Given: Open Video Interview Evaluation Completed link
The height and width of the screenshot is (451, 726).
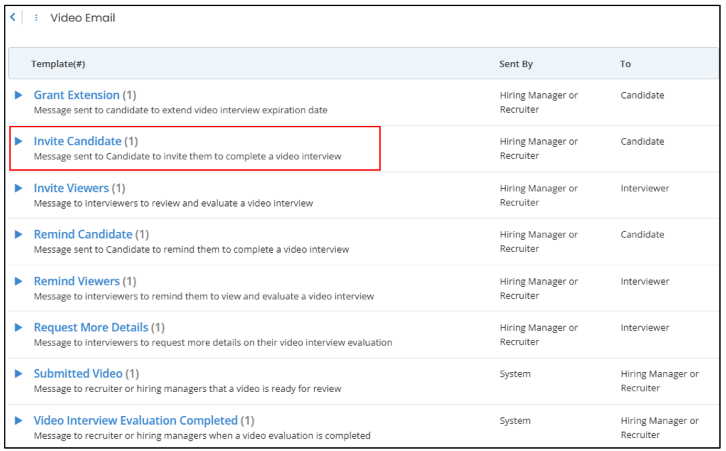Looking at the screenshot, I should click(135, 420).
